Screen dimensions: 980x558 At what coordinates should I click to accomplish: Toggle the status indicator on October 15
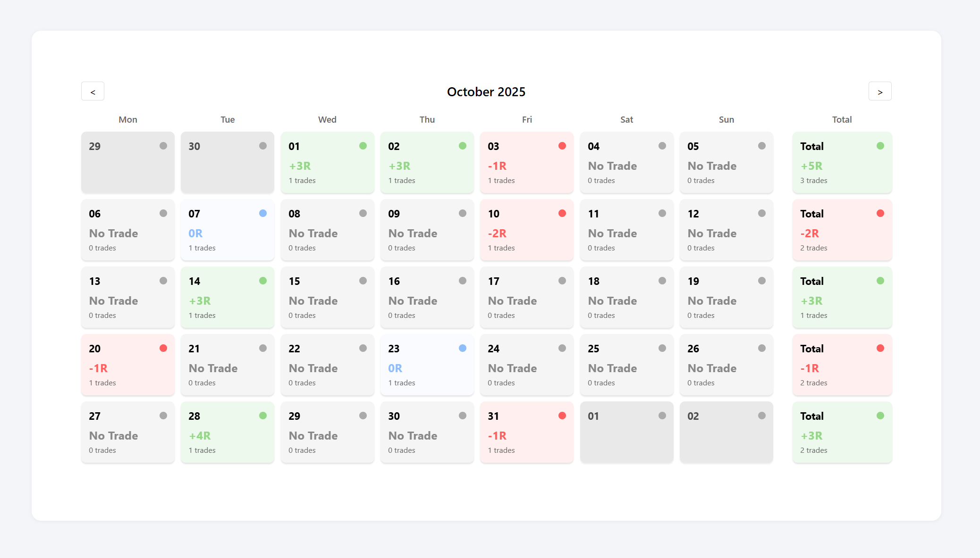(363, 281)
